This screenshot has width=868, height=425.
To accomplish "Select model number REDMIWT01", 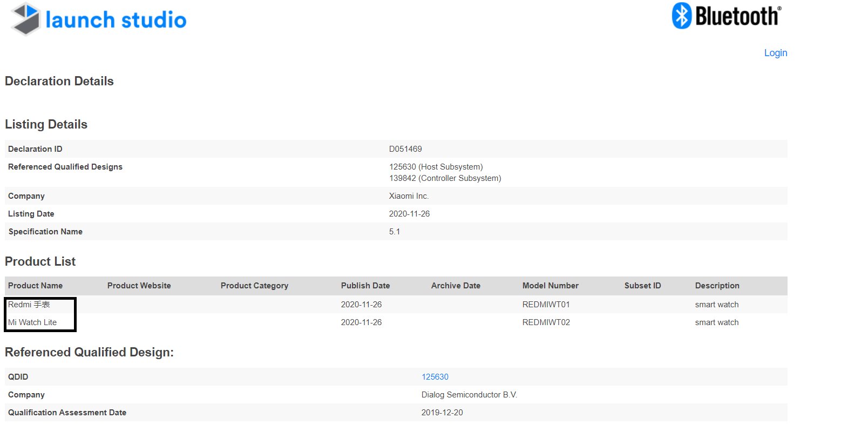I will [546, 305].
